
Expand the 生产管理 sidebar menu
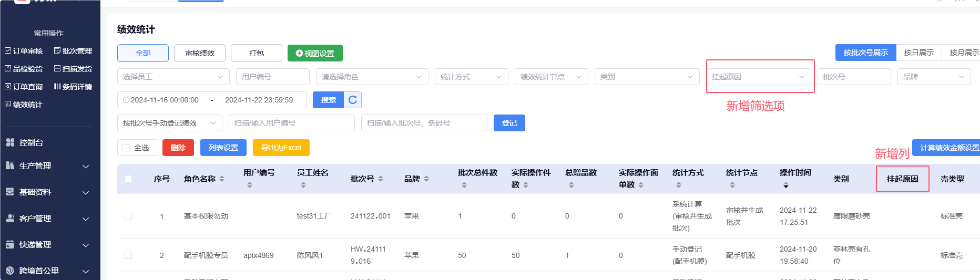pos(47,166)
